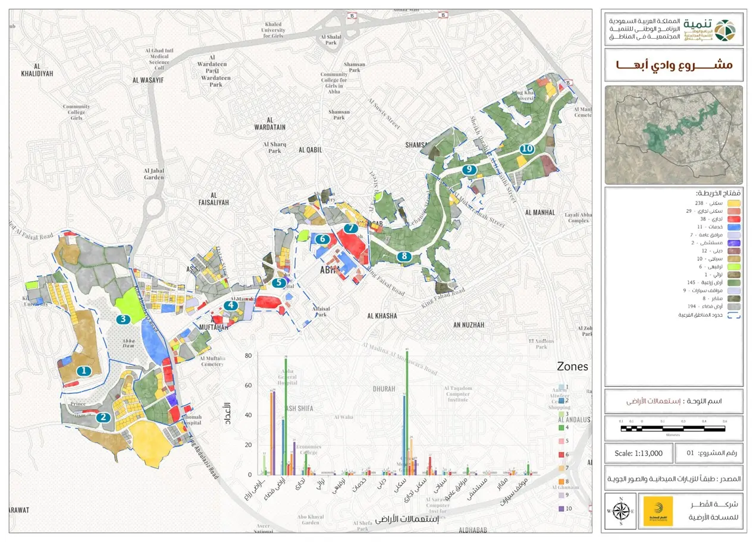This screenshot has height=542, width=756.
Task: Select the zone 5 marker on the map
Action: (279, 283)
